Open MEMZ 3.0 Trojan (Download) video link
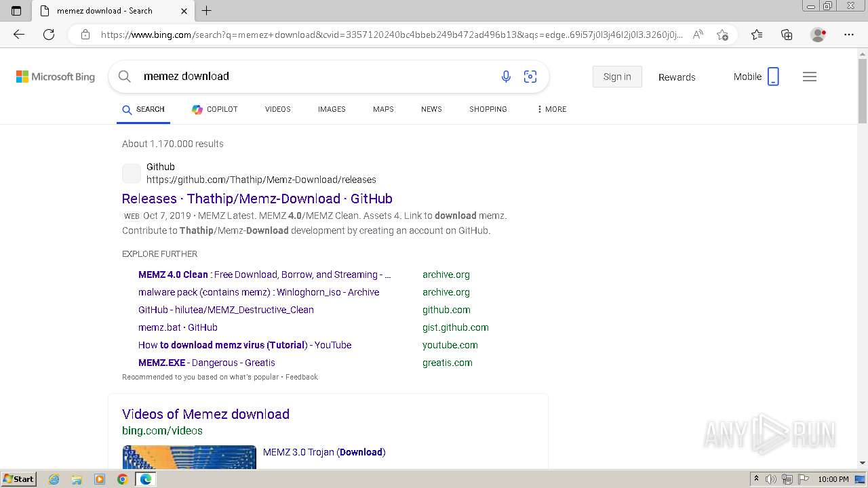The width and height of the screenshot is (868, 488). point(324,452)
